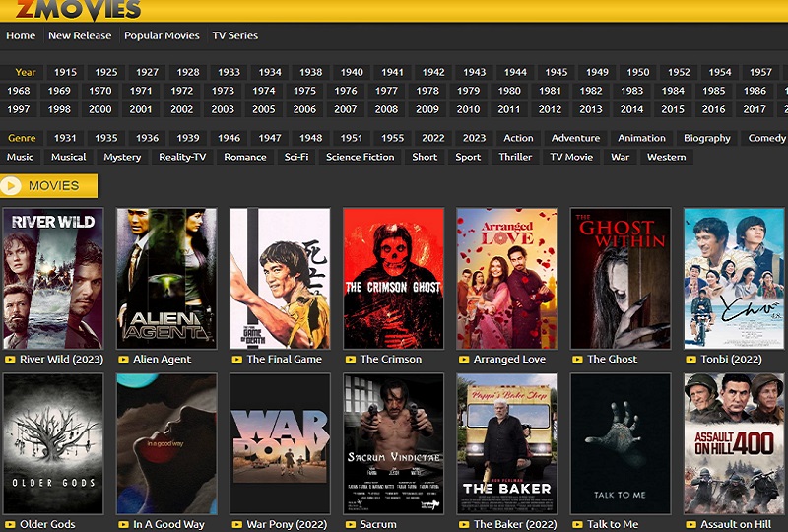Image resolution: width=788 pixels, height=532 pixels.
Task: Click the icon beside War Pony (2022) title
Action: (236, 524)
